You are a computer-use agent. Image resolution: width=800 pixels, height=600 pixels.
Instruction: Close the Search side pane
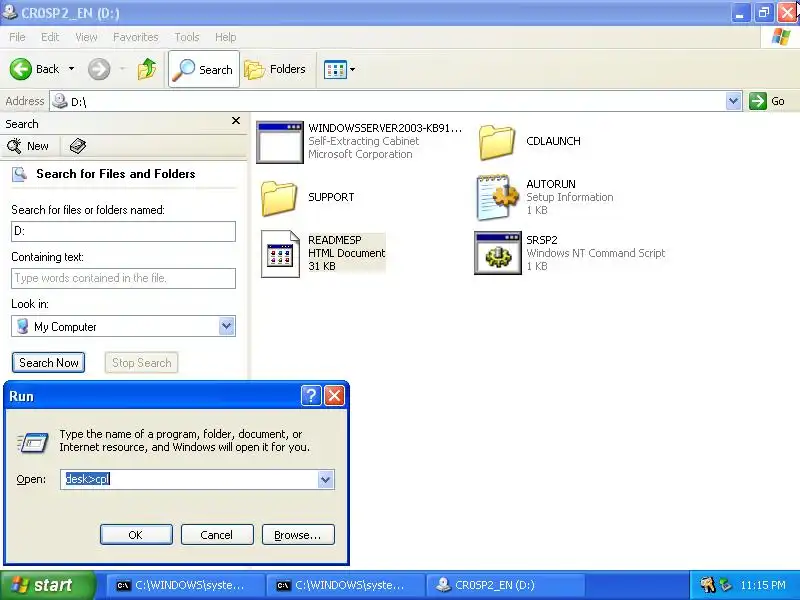[236, 120]
